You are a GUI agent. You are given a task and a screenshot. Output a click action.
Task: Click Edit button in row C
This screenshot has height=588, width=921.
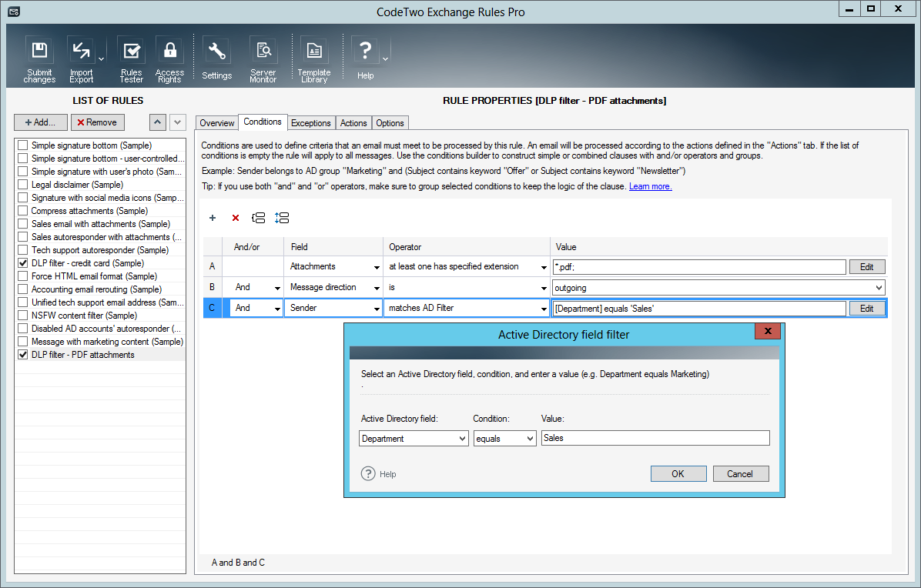(867, 308)
